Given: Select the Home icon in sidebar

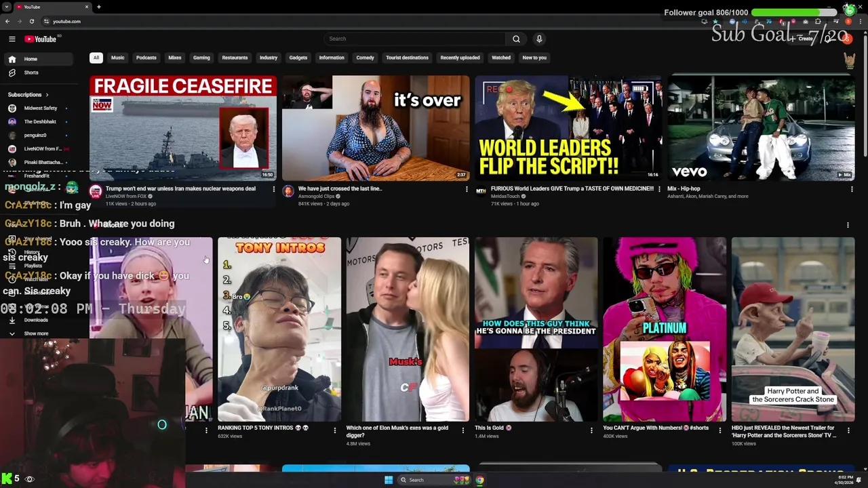Looking at the screenshot, I should (x=12, y=59).
